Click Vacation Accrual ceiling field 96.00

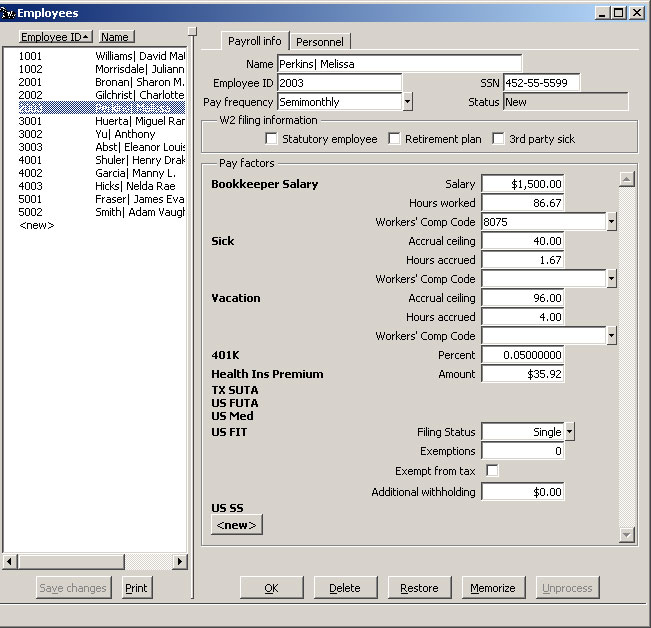pos(523,298)
